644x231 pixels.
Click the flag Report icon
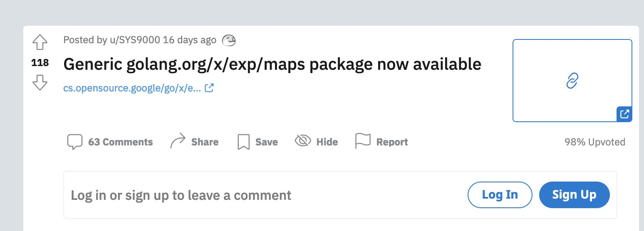pyautogui.click(x=362, y=141)
